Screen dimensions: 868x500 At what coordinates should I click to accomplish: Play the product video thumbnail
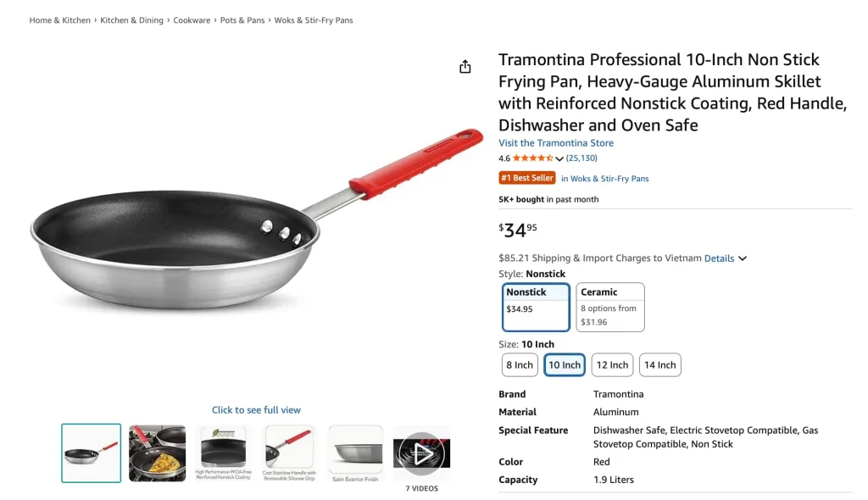pyautogui.click(x=422, y=453)
